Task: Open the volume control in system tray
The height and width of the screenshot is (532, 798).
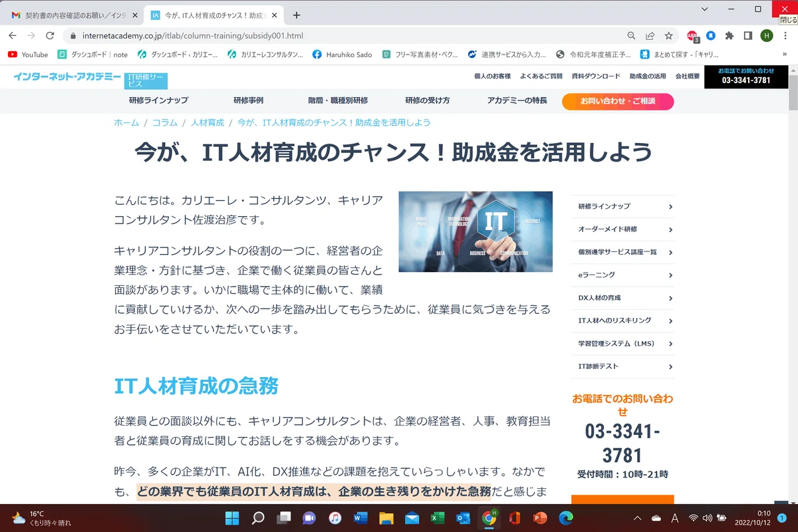Action: (x=707, y=517)
